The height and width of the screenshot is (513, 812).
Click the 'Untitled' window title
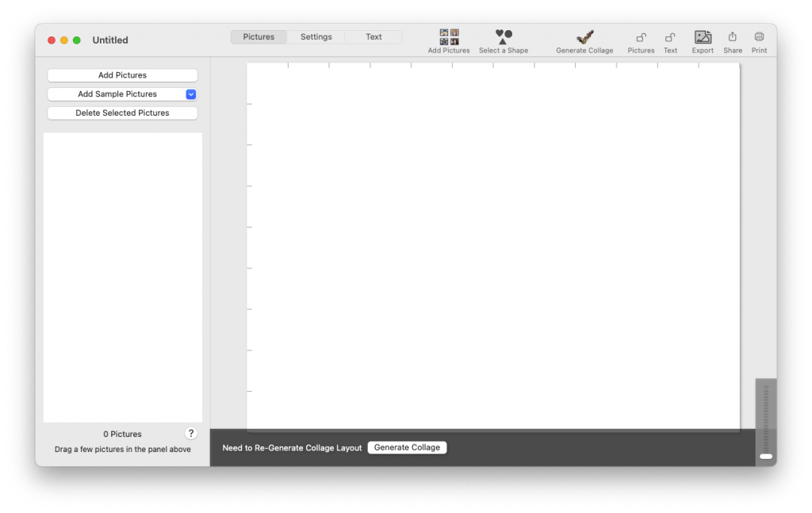point(109,40)
